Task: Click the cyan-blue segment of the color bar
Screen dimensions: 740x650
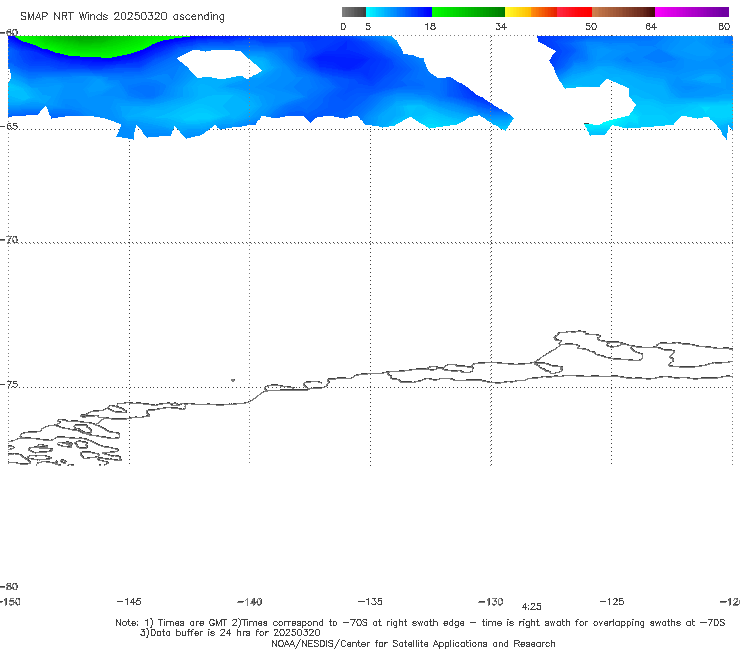Action: tap(398, 12)
